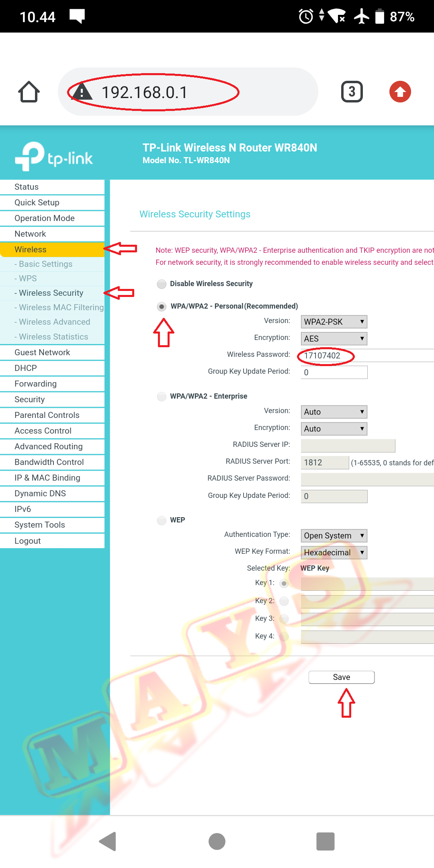Open the Status menu

click(52, 187)
